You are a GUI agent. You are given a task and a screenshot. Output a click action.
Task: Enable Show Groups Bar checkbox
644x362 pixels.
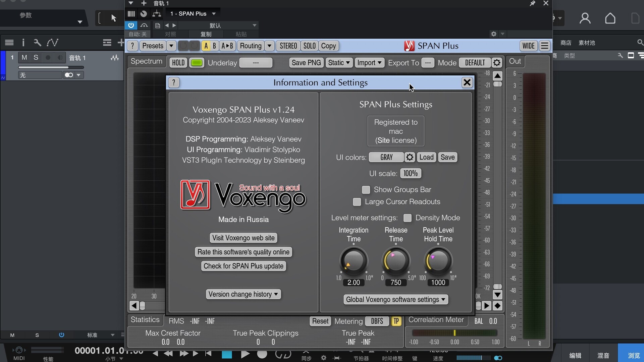366,190
